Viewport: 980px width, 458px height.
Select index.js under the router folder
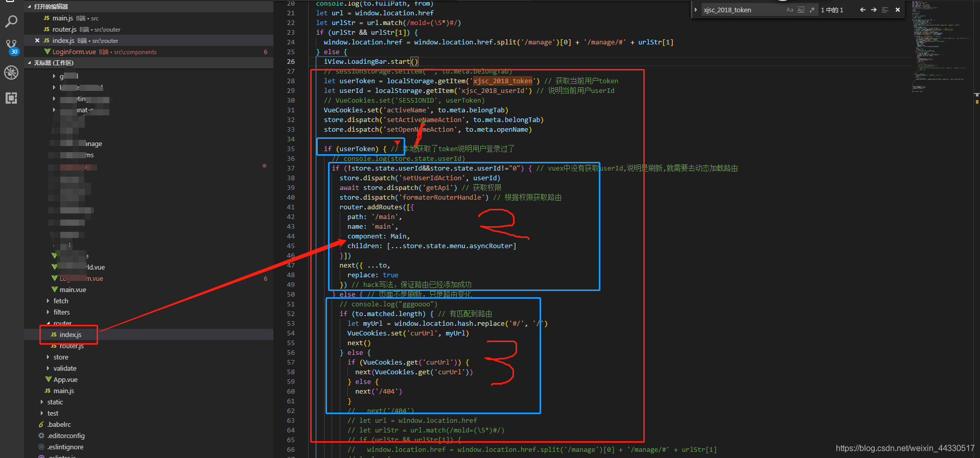[x=149, y=334]
